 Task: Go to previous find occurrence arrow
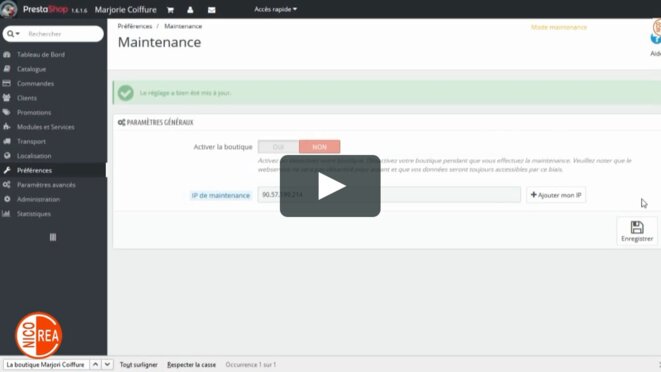pyautogui.click(x=95, y=364)
